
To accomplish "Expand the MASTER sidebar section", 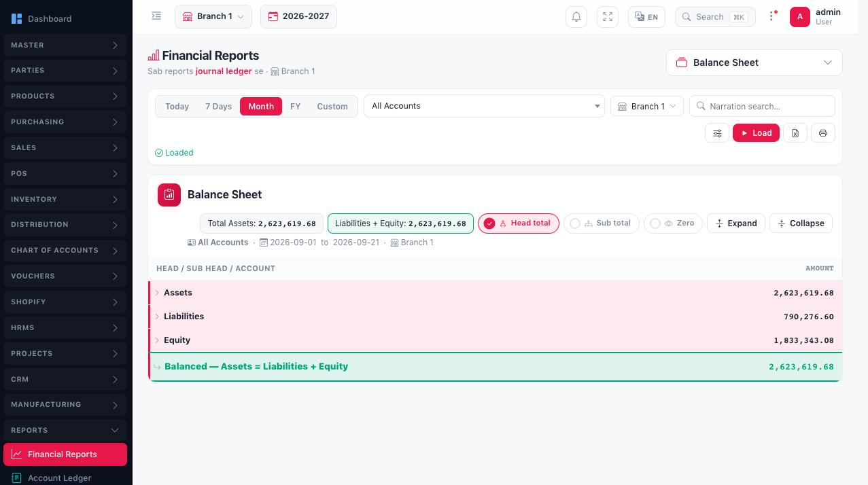I will click(x=65, y=46).
